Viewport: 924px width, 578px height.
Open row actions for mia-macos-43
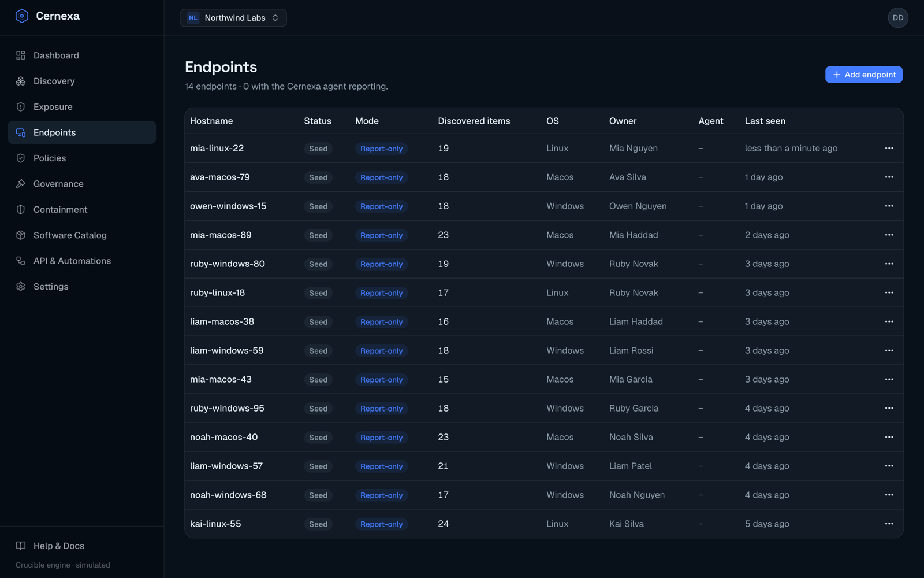[889, 380]
